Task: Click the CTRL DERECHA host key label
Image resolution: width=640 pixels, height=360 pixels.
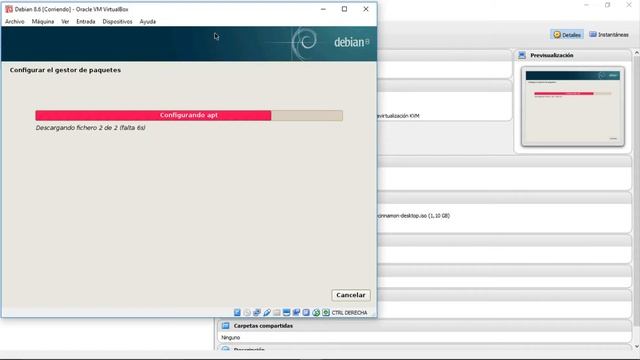Action: [x=349, y=313]
